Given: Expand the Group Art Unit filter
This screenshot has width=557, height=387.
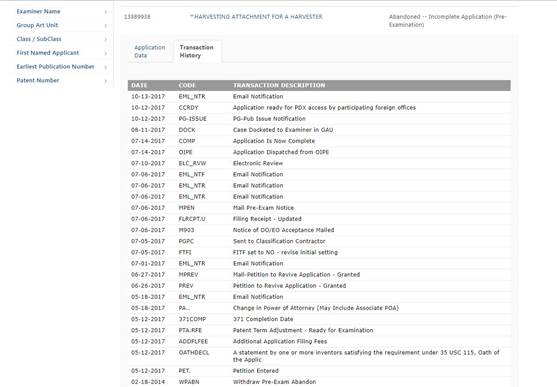Looking at the screenshot, I should (x=61, y=26).
